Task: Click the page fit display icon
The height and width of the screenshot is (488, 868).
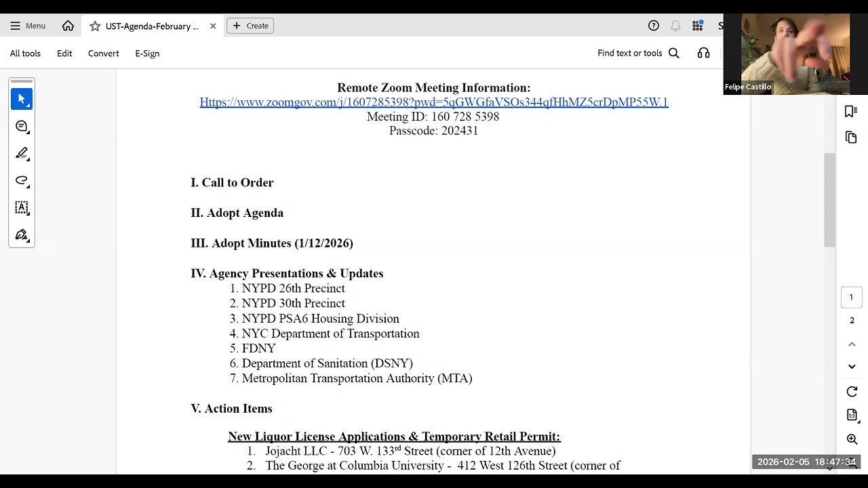Action: click(x=852, y=415)
